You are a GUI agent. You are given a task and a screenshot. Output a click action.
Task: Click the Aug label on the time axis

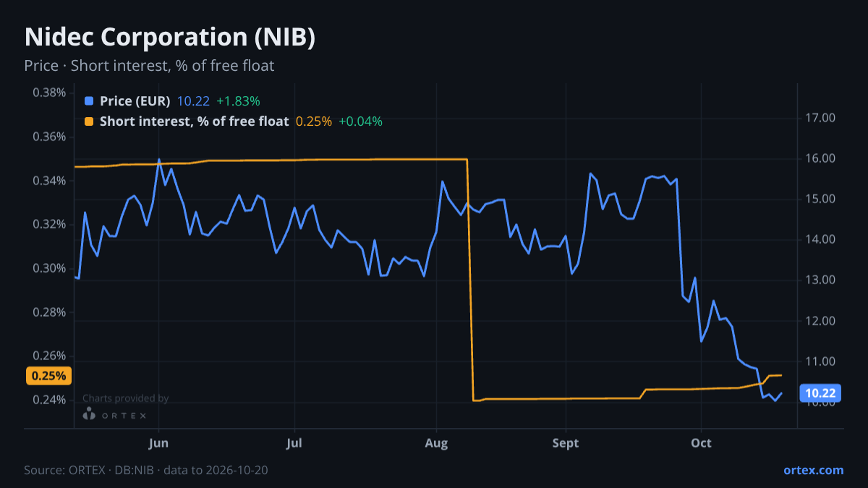click(x=435, y=443)
